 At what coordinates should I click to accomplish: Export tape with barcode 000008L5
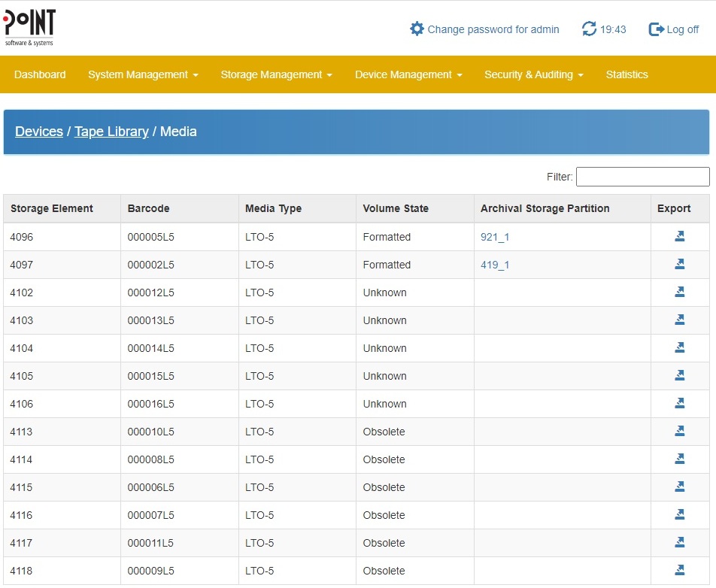(679, 459)
